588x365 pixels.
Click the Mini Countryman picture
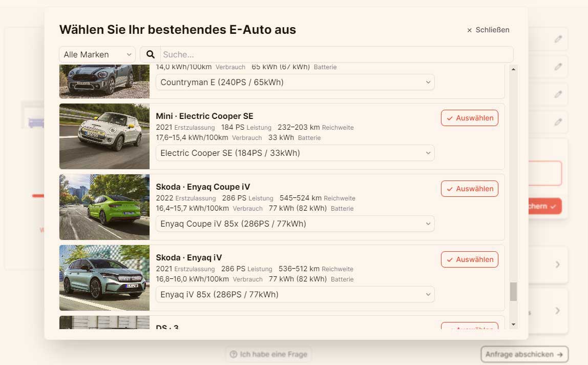(104, 81)
